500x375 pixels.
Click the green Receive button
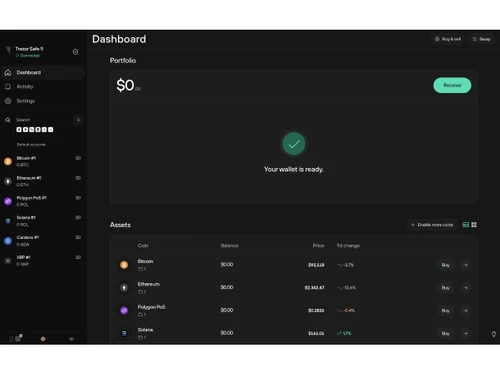tap(452, 85)
